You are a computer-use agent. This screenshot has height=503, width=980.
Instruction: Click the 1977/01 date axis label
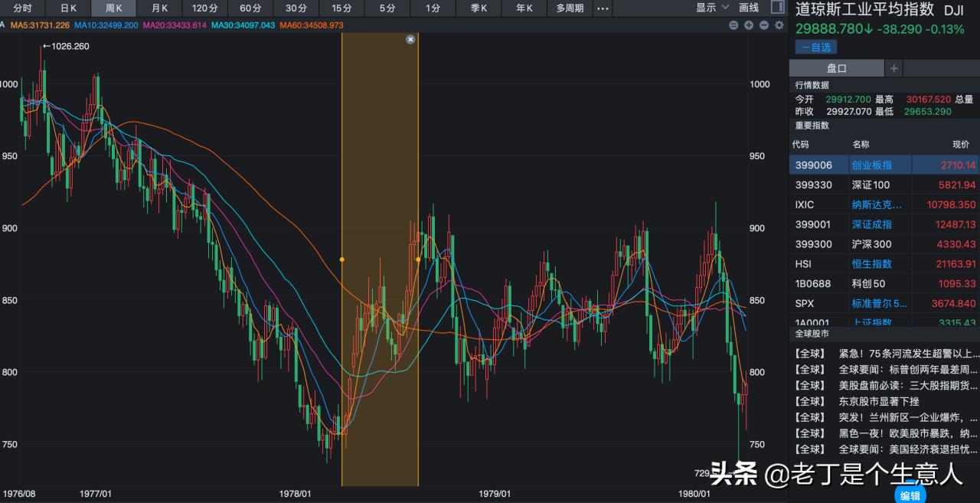(96, 494)
